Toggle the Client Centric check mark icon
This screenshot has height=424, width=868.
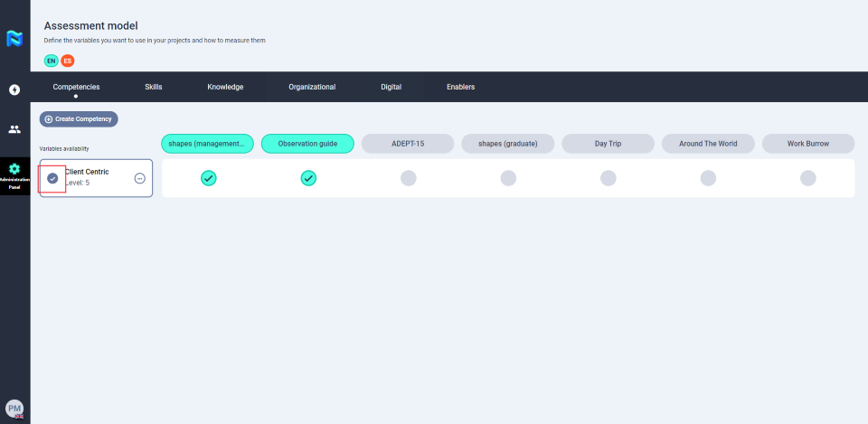click(52, 178)
